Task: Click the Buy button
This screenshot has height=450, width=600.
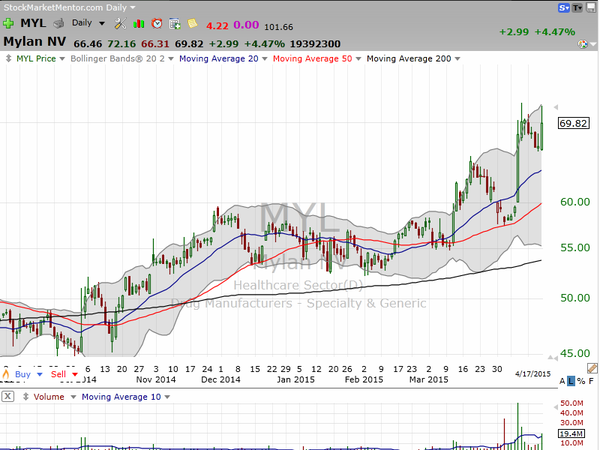Action: (23, 374)
